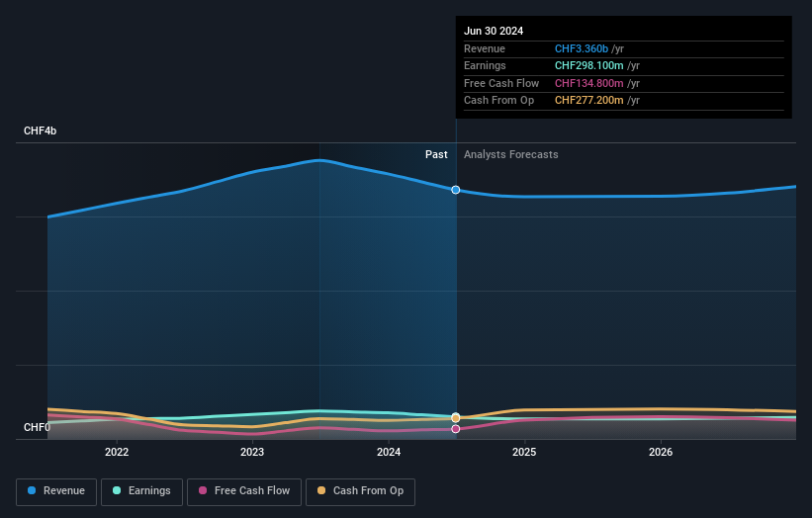The height and width of the screenshot is (518, 812).
Task: Click the Earnings row label in tooltip
Action: click(x=485, y=65)
